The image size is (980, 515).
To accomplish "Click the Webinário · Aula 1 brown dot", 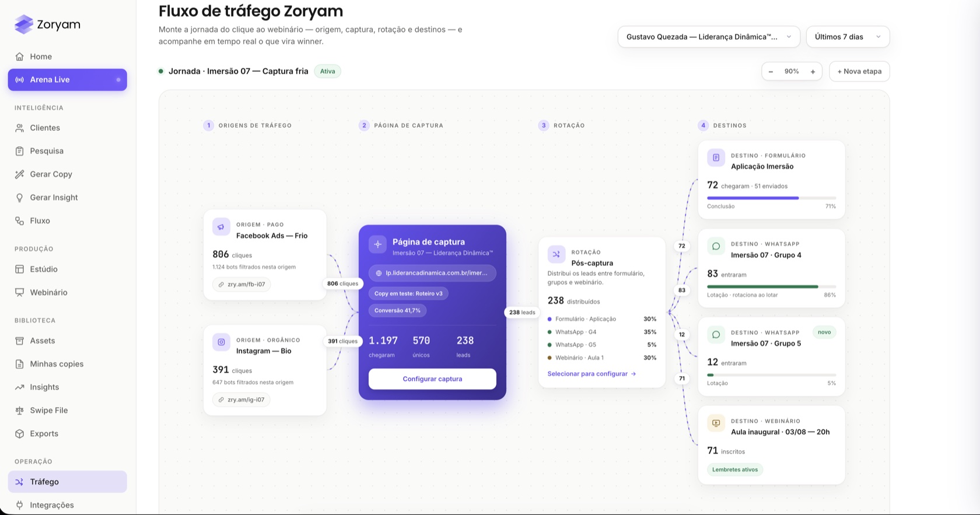I will tap(549, 358).
